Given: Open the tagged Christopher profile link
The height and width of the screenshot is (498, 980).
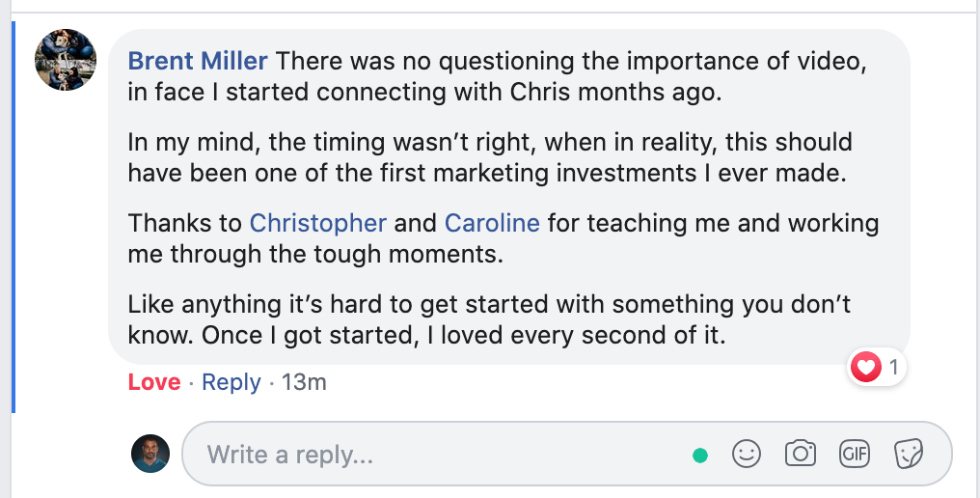Looking at the screenshot, I should (x=317, y=223).
